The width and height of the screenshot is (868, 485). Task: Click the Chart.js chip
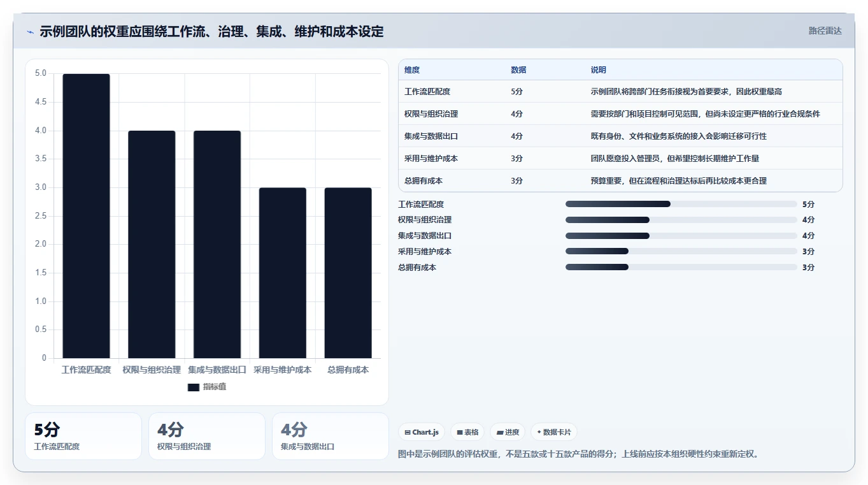pos(422,432)
